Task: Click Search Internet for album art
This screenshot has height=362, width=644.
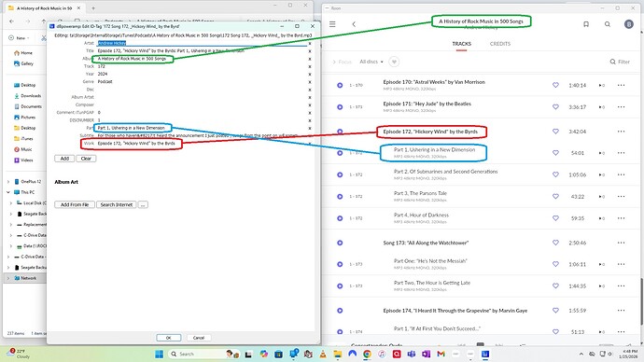Action: [x=117, y=204]
